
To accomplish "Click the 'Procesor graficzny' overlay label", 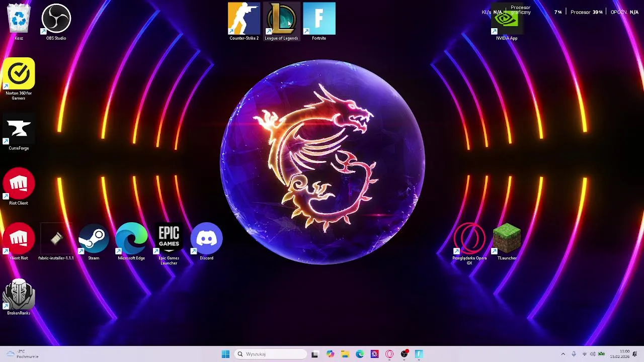I will coord(520,10).
